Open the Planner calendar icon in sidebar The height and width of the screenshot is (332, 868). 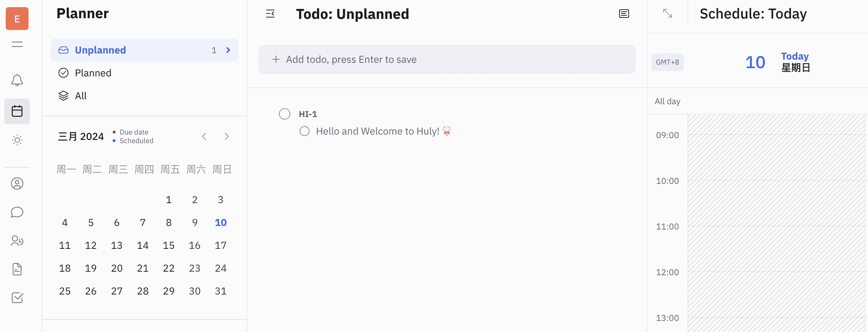click(x=17, y=111)
